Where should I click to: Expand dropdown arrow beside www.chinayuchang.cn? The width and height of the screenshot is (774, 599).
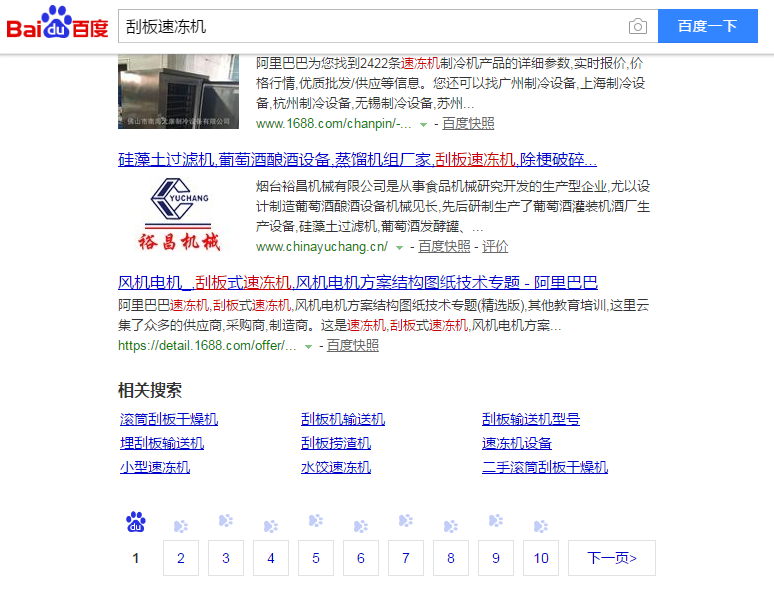point(400,247)
